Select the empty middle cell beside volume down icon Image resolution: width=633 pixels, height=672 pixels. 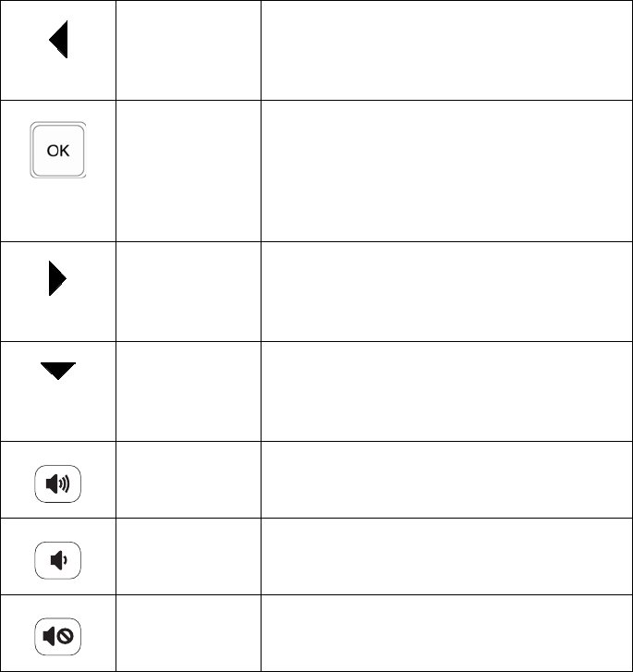189,556
